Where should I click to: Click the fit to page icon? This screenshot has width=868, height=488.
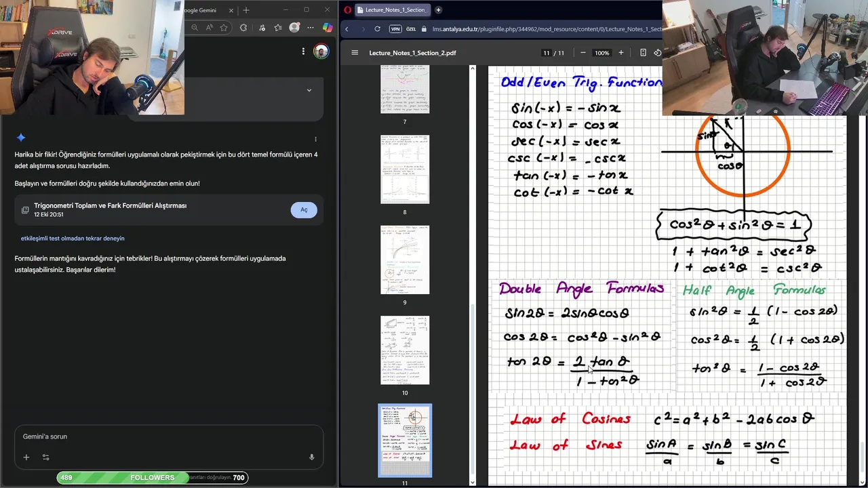pyautogui.click(x=643, y=53)
